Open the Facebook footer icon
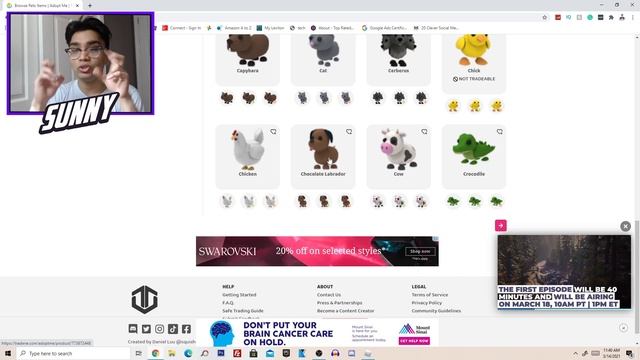640x360 pixels. click(187, 329)
